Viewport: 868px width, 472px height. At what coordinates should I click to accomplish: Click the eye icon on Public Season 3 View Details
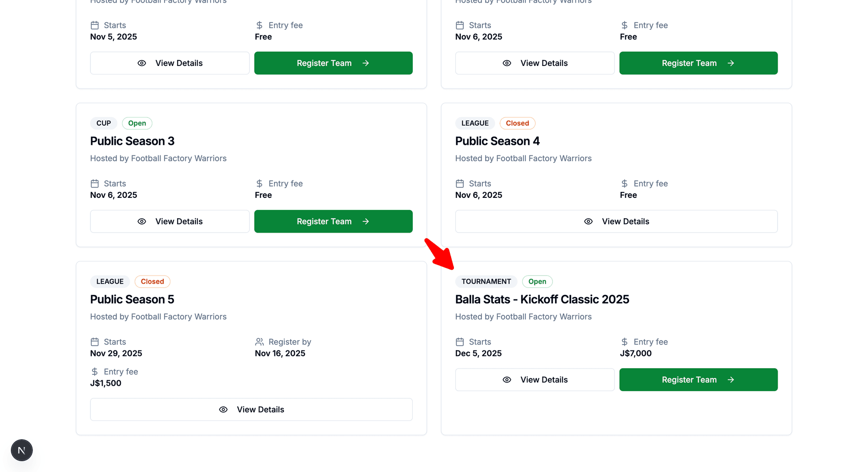tap(142, 221)
